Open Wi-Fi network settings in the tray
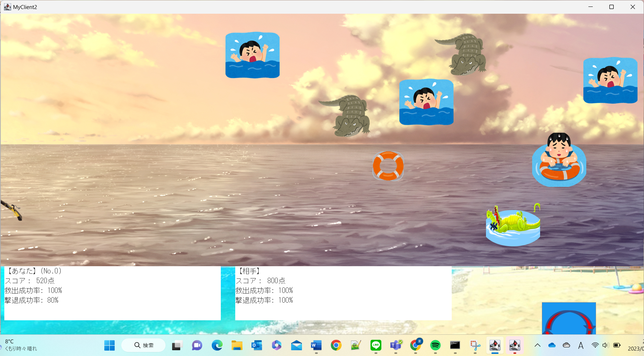Screen dimensions: 644x356 point(595,345)
